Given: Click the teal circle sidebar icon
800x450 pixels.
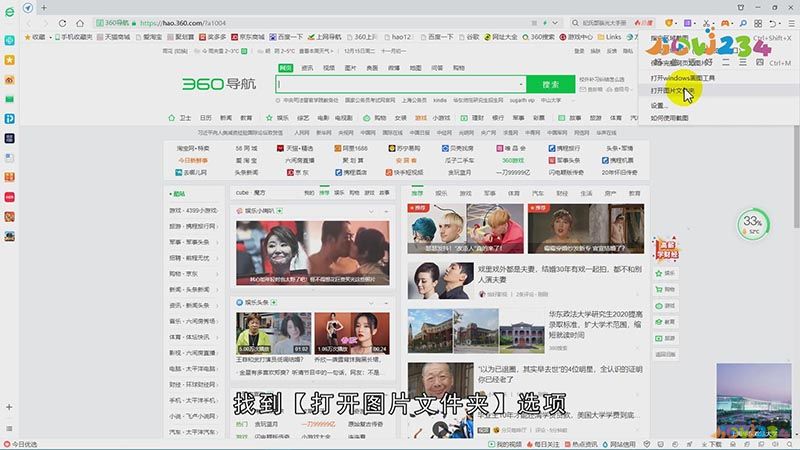Looking at the screenshot, I should (x=9, y=40).
